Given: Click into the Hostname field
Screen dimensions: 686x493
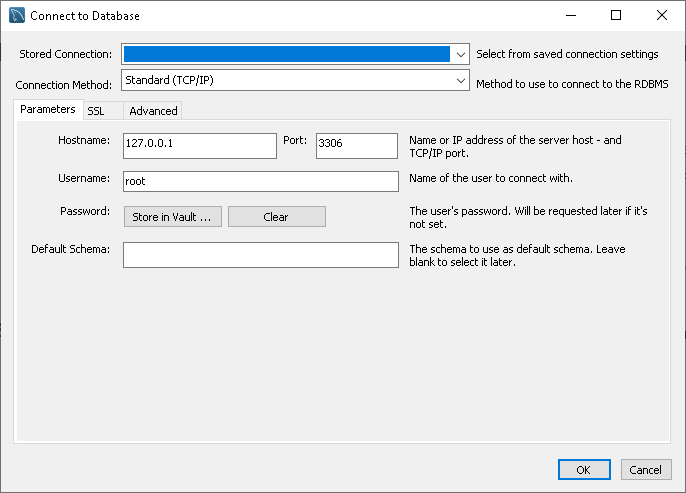Looking at the screenshot, I should (200, 146).
